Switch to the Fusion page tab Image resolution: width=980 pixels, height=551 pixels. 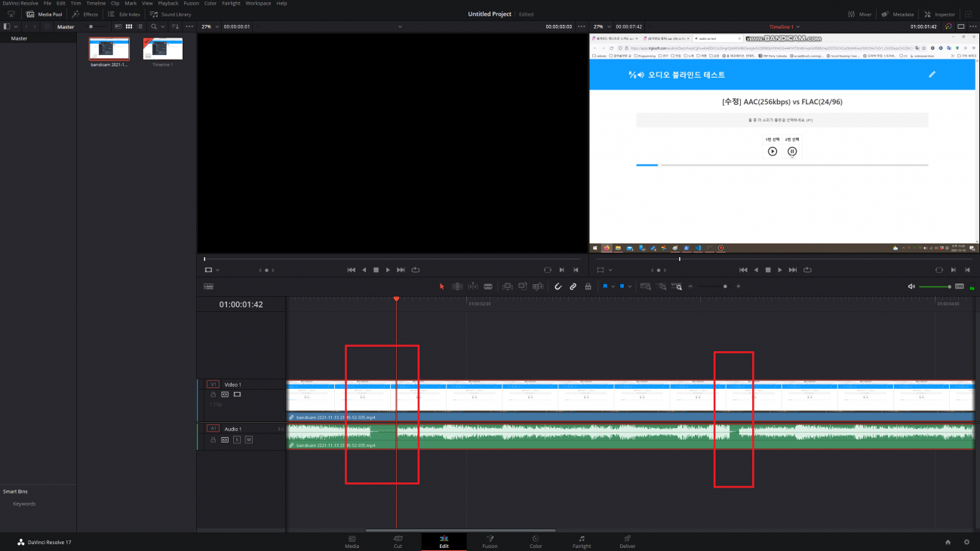coord(490,541)
